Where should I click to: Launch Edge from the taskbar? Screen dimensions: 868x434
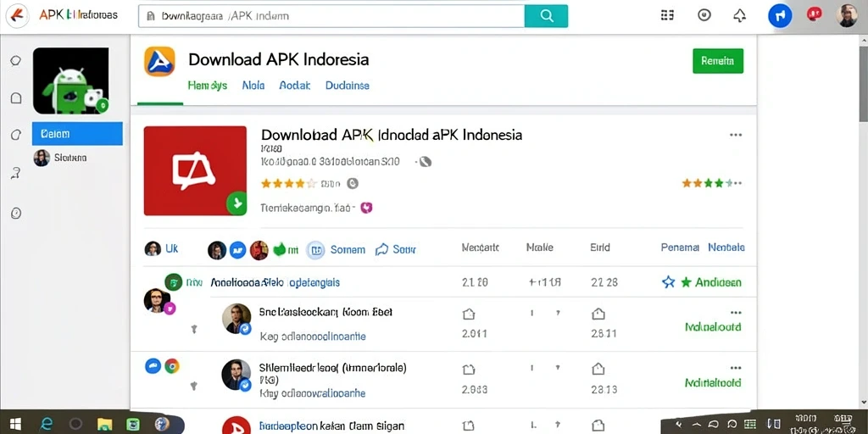point(47,424)
